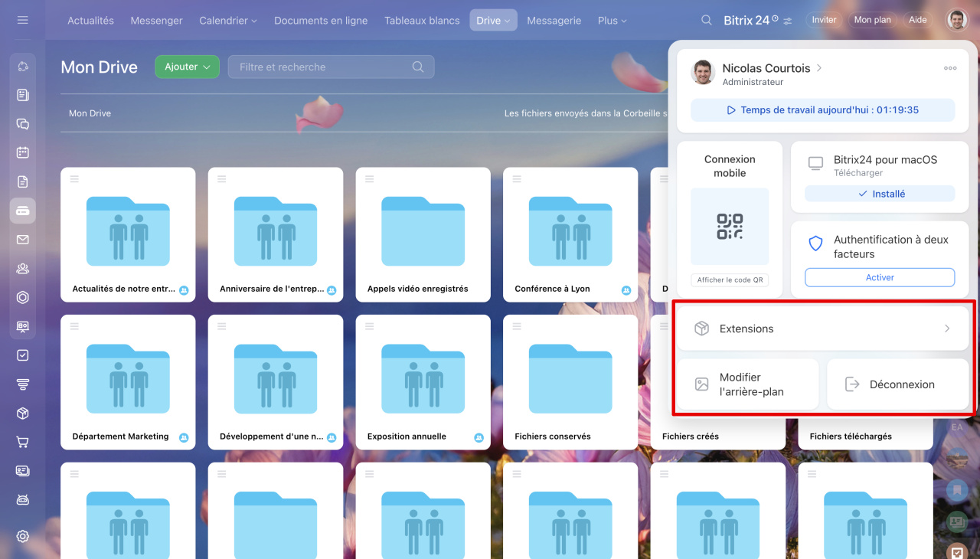Open Messenger chat bubbles sidebar icon
Viewport: 980px width, 559px height.
(22, 124)
